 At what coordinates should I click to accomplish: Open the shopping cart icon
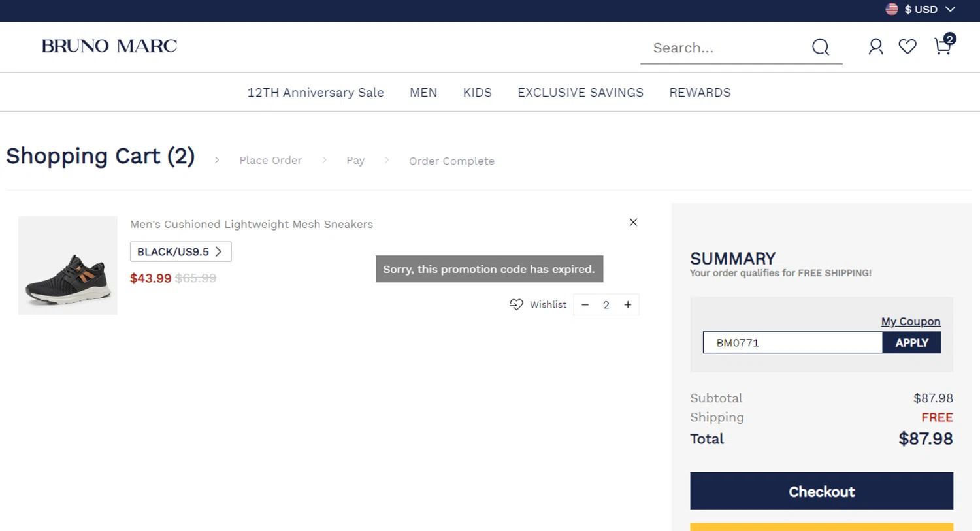pyautogui.click(x=944, y=44)
